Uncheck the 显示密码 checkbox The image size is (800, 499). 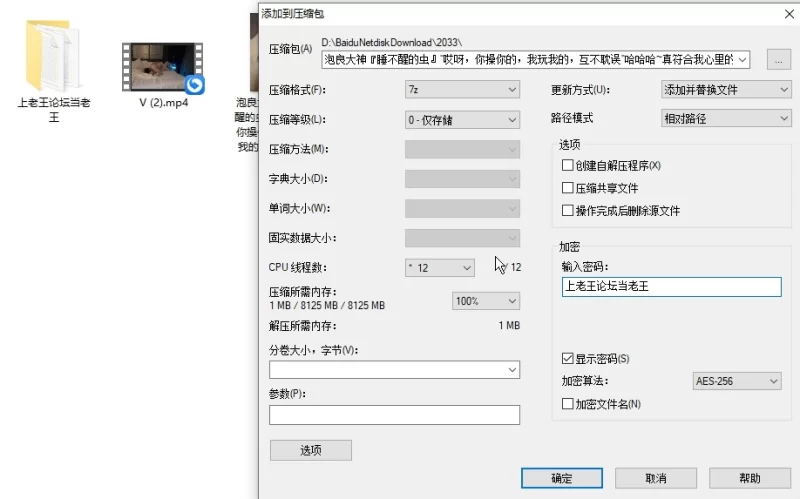pyautogui.click(x=567, y=358)
